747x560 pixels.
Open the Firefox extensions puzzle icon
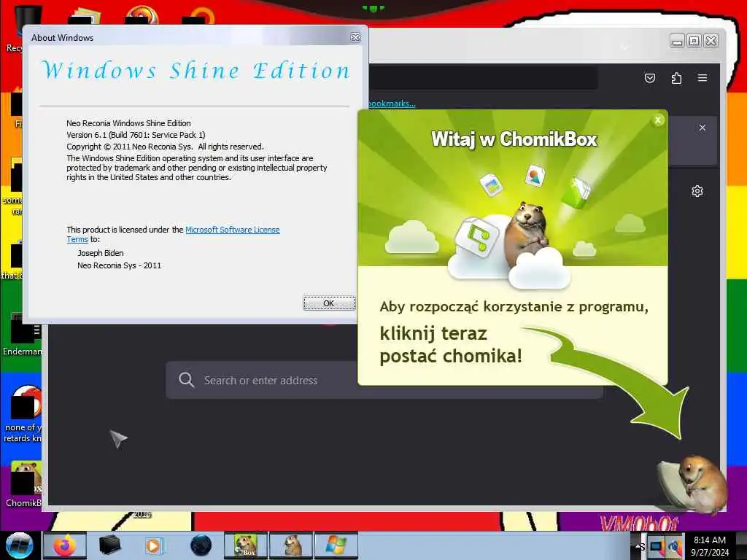coord(676,77)
